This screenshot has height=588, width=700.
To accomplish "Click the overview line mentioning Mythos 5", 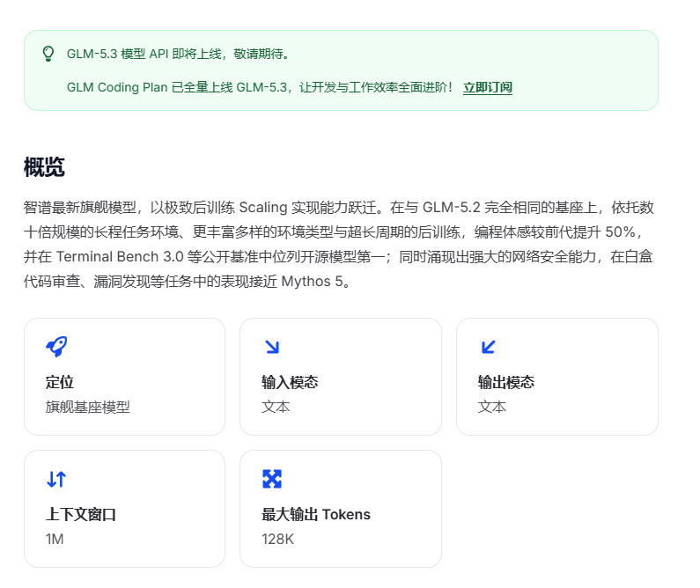I will 187,281.
